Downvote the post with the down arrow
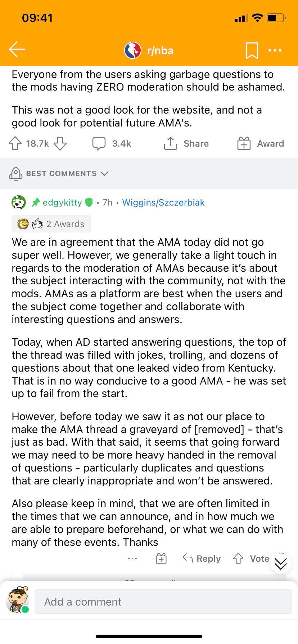This screenshot has width=298, height=644. click(60, 144)
